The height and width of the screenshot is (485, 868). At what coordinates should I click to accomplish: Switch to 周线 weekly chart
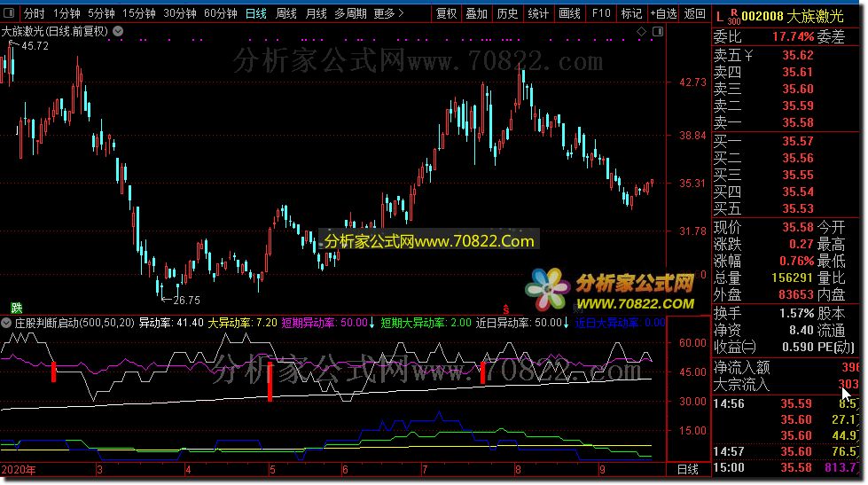[286, 12]
